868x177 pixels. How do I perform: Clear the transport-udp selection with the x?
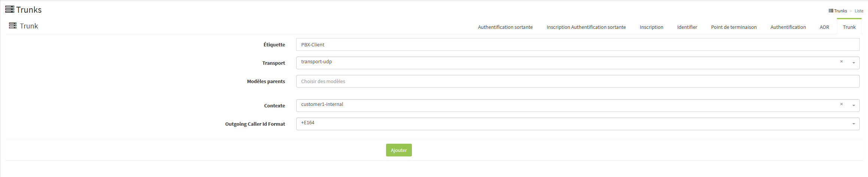coord(841,62)
